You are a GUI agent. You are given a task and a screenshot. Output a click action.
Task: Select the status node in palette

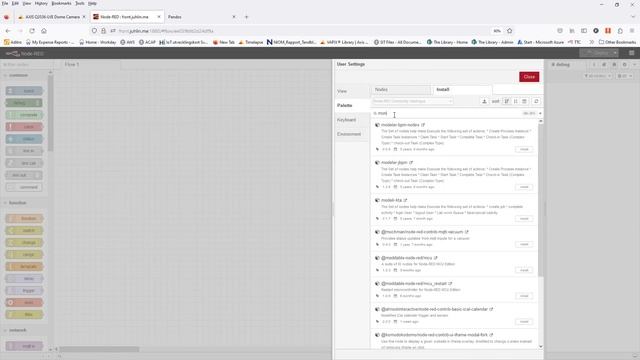point(24,139)
